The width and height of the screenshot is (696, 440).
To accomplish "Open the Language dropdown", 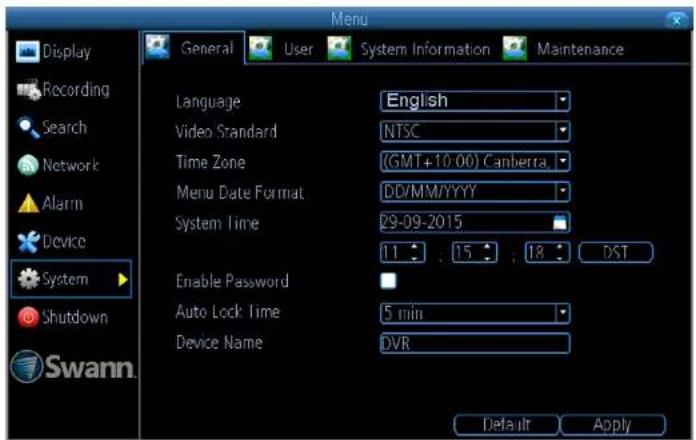I will tap(475, 101).
